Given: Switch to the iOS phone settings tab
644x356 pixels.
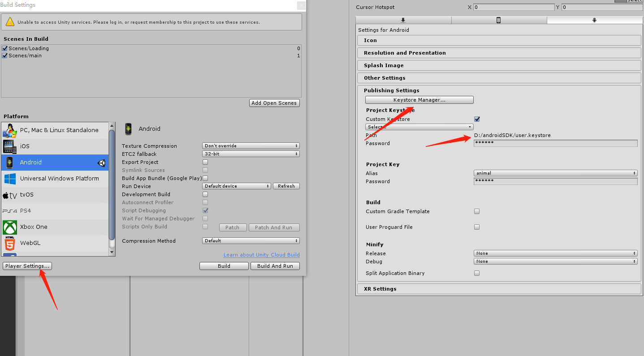Looking at the screenshot, I should pyautogui.click(x=498, y=20).
